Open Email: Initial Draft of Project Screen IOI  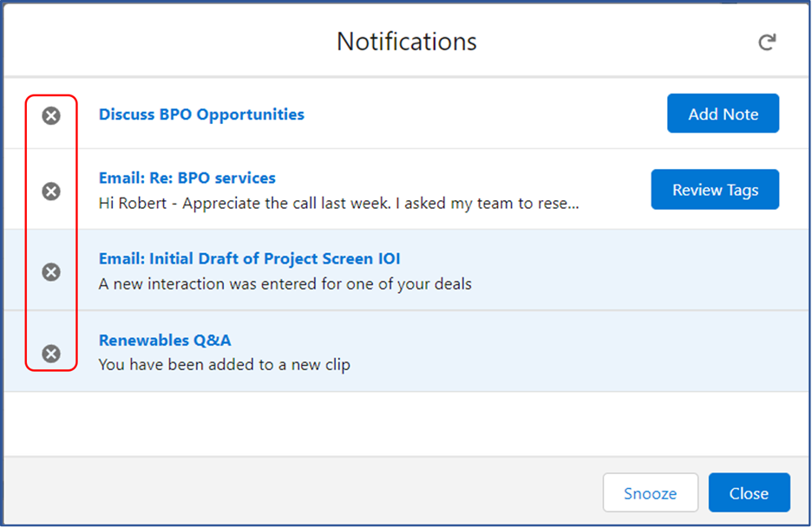click(x=250, y=258)
